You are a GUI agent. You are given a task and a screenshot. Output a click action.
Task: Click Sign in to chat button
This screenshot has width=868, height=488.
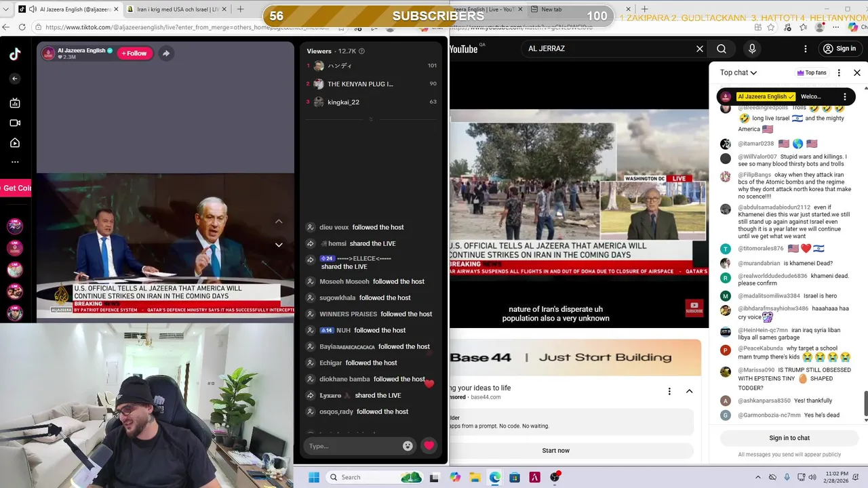click(789, 438)
